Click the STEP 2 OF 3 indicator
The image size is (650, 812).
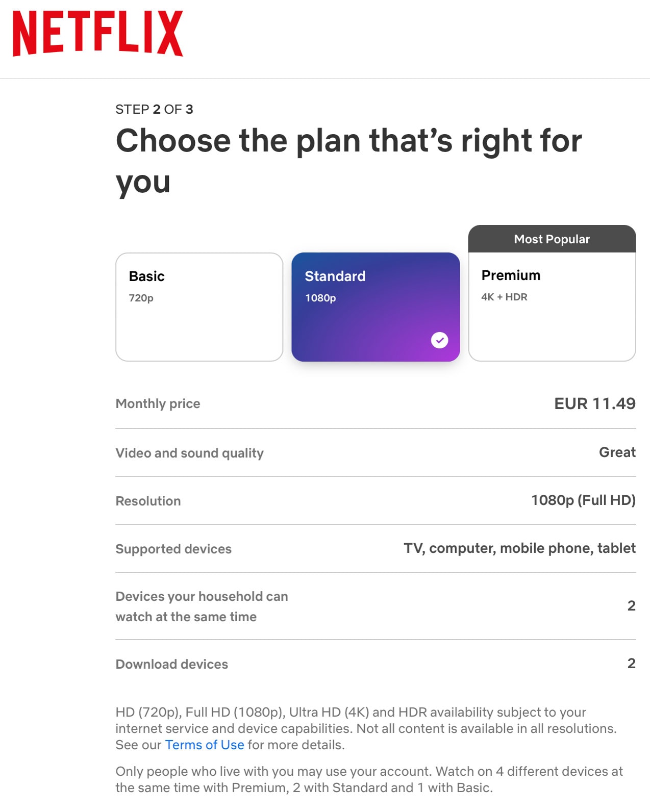tap(154, 109)
